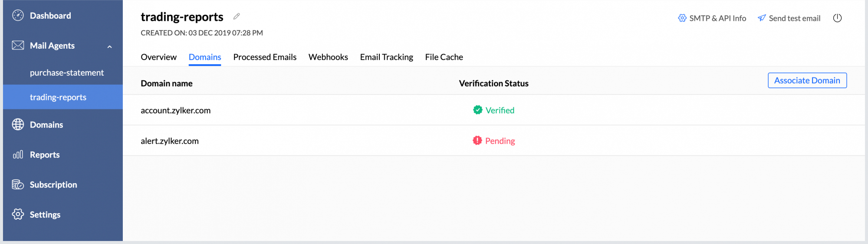Click the Mail Agents envelope icon
Viewport: 868px width, 244px height.
tap(18, 46)
